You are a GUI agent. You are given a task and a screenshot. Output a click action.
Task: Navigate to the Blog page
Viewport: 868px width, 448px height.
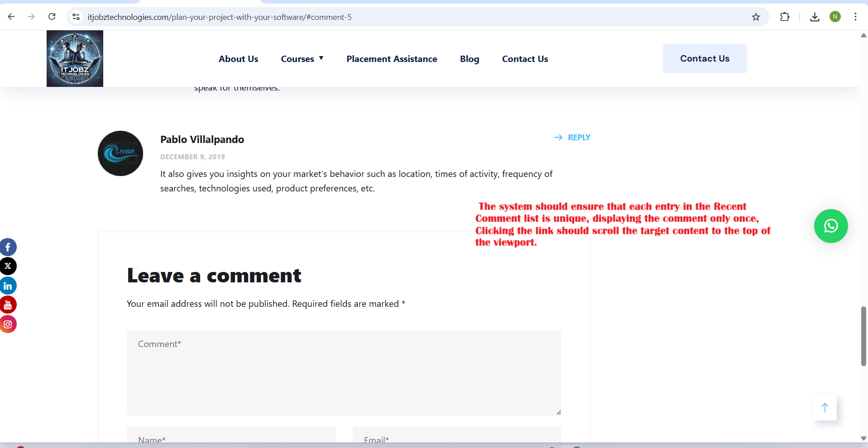pyautogui.click(x=469, y=59)
